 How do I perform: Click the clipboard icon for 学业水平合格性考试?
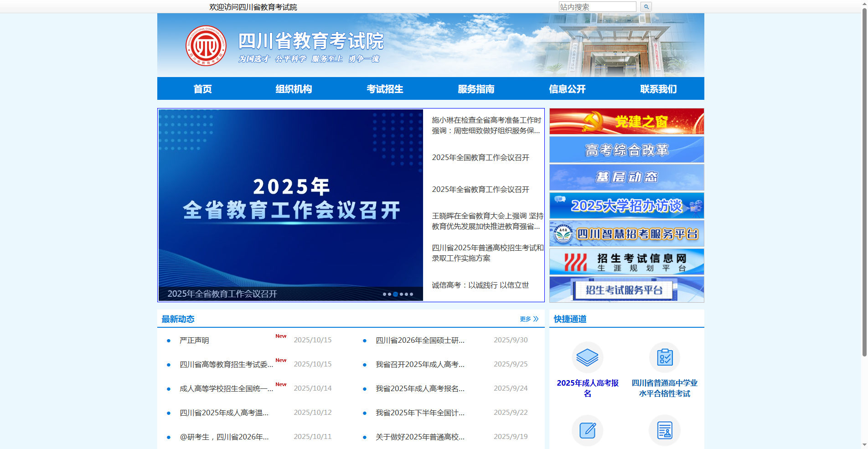click(665, 357)
